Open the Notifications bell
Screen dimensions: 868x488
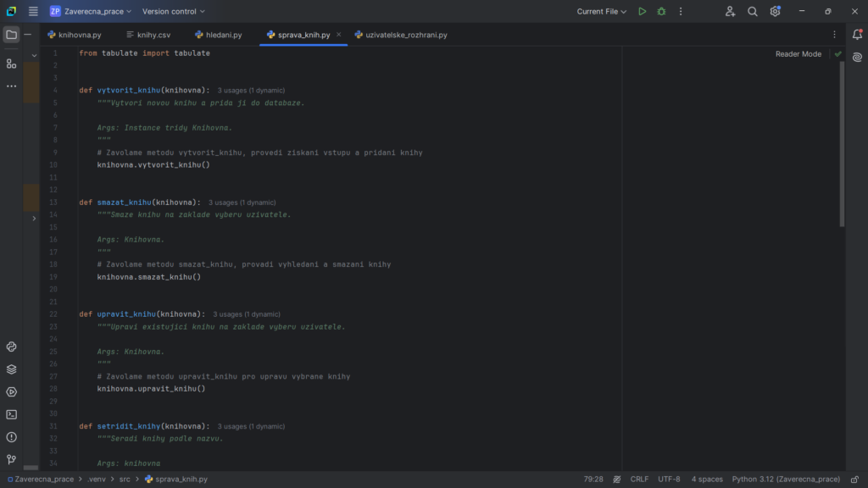[x=857, y=34]
